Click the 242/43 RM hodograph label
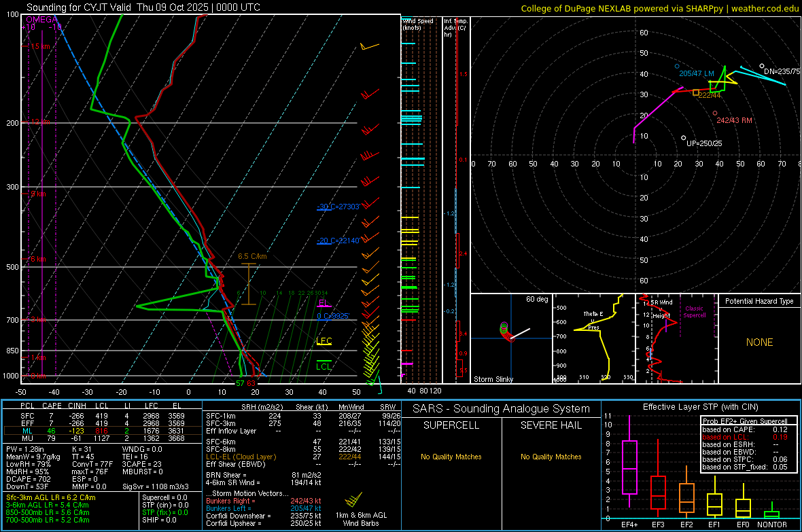The height and width of the screenshot is (532, 802). pyautogui.click(x=734, y=120)
